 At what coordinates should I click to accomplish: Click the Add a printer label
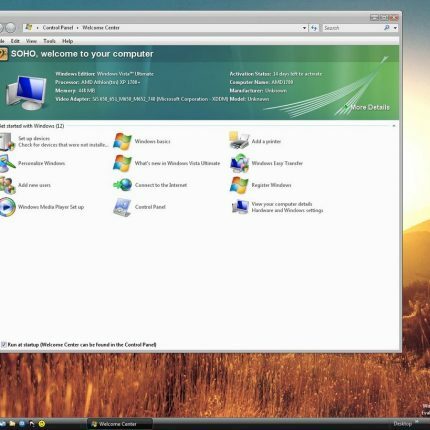[266, 141]
